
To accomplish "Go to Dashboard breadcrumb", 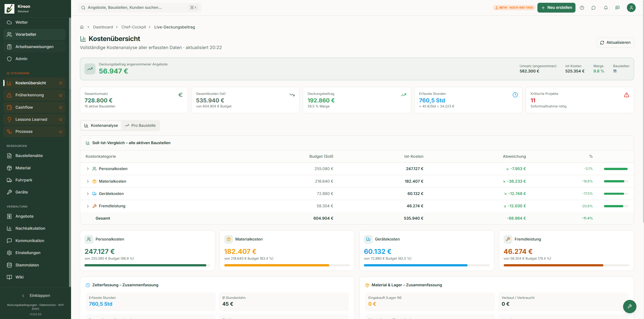I will [103, 27].
